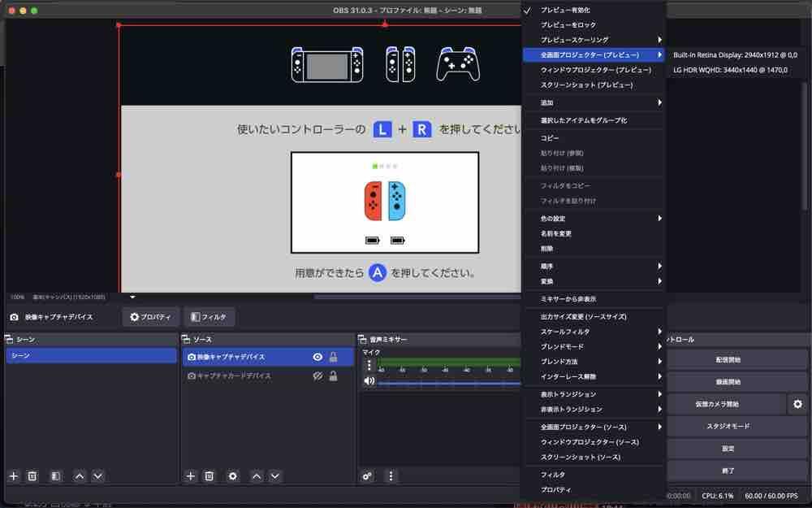This screenshot has height=508, width=812.
Task: Expand 色の設定 submenu
Action: click(594, 219)
